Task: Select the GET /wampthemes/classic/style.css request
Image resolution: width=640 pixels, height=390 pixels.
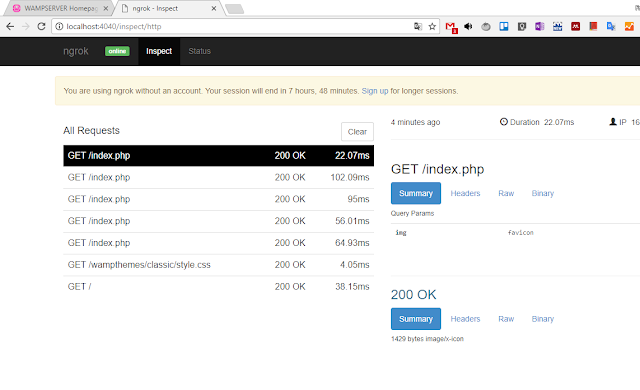Action: coord(218,265)
